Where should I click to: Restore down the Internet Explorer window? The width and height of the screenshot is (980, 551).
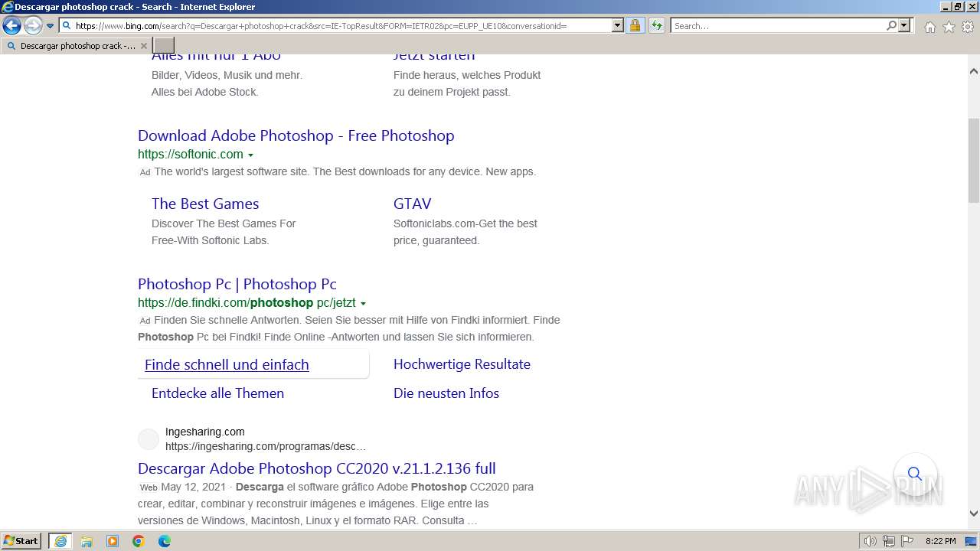pos(958,7)
